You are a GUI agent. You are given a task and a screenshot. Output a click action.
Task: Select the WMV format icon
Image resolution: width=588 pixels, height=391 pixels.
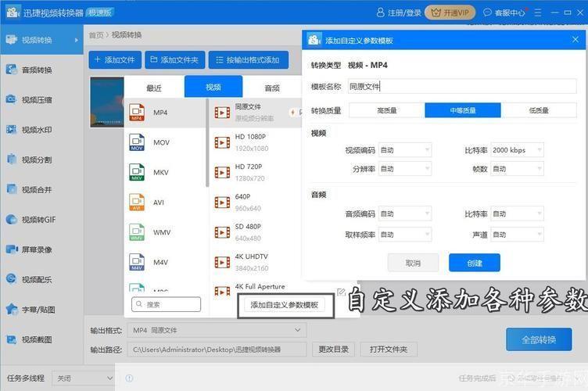point(137,232)
